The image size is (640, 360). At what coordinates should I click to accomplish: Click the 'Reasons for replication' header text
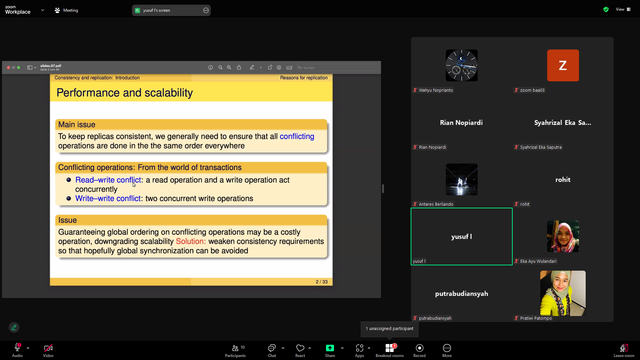point(304,78)
